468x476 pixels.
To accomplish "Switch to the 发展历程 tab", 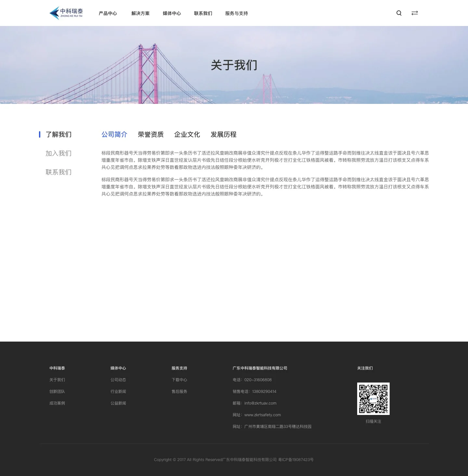I will [224, 134].
